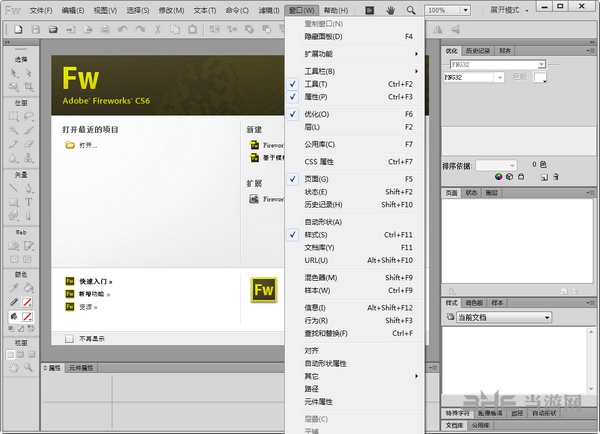Enable 混色器(M) panel from Window menu
Image resolution: width=600 pixels, height=434 pixels.
coord(355,277)
